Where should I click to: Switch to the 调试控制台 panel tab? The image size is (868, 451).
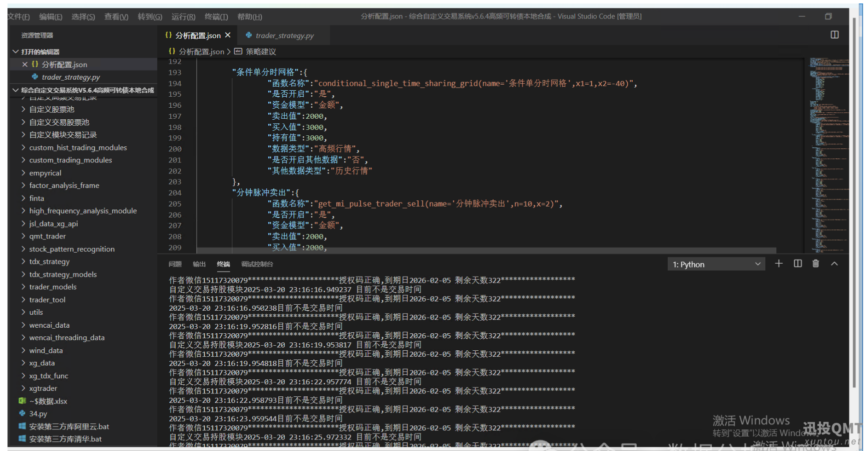click(257, 264)
